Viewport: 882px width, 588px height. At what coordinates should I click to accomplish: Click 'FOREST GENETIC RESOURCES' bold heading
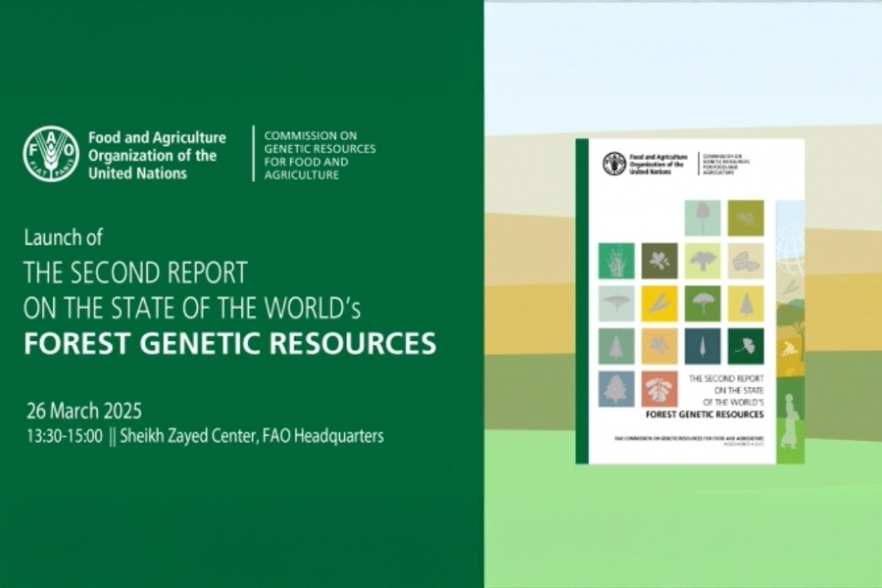[230, 343]
